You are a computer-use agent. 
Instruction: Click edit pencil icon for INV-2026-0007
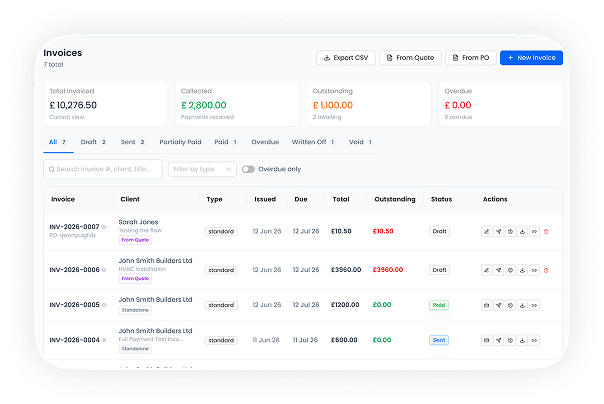(487, 231)
